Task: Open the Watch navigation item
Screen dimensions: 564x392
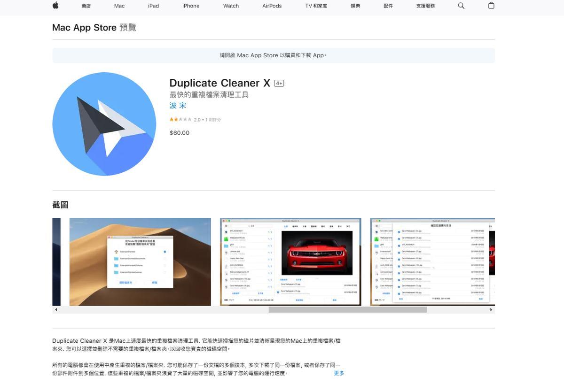Action: 231,6
